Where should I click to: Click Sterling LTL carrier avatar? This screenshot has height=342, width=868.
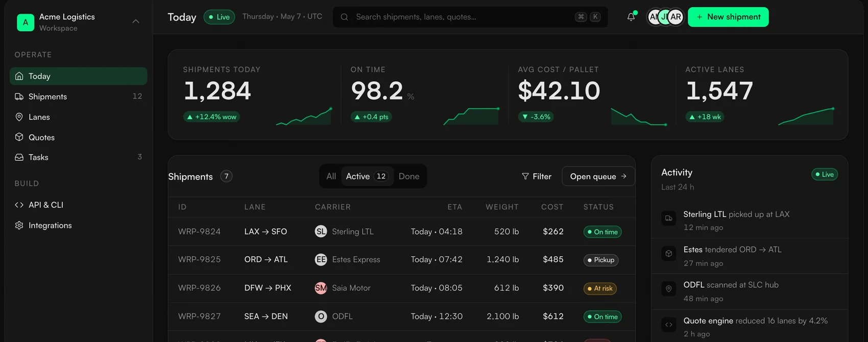click(321, 232)
